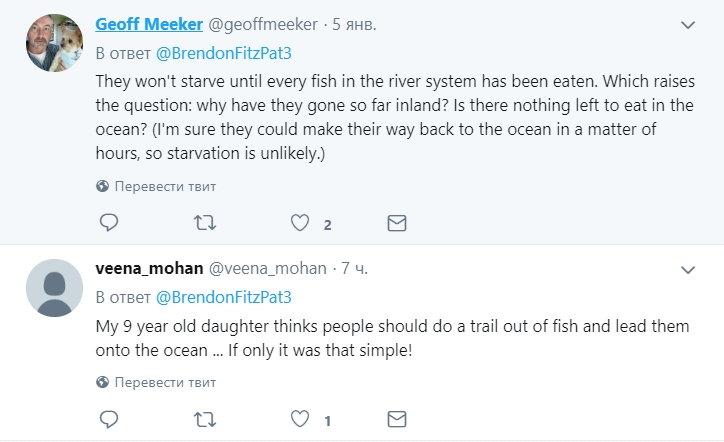Image resolution: width=724 pixels, height=442 pixels.
Task: Open veena_mohan's profile name link
Action: coord(147,268)
